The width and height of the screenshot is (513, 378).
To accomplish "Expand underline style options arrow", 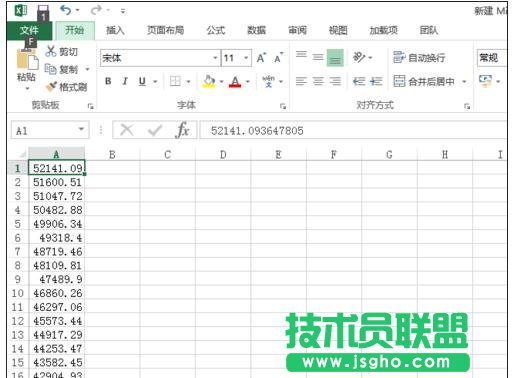I will tap(155, 81).
